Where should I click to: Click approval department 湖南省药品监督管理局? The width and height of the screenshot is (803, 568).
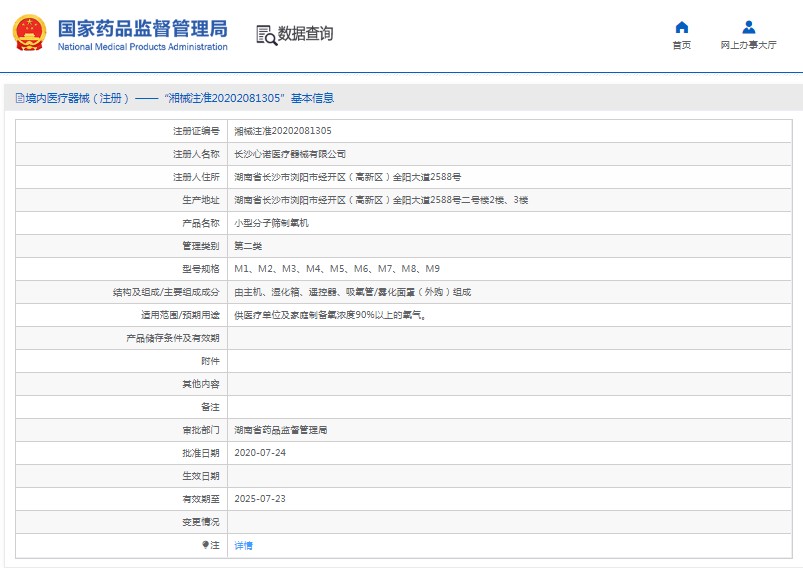click(x=281, y=430)
